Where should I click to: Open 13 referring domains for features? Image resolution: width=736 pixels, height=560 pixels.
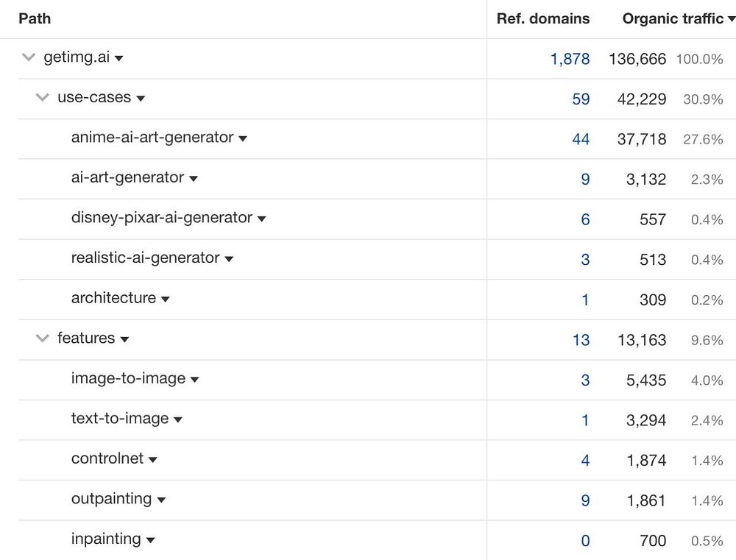(x=581, y=339)
